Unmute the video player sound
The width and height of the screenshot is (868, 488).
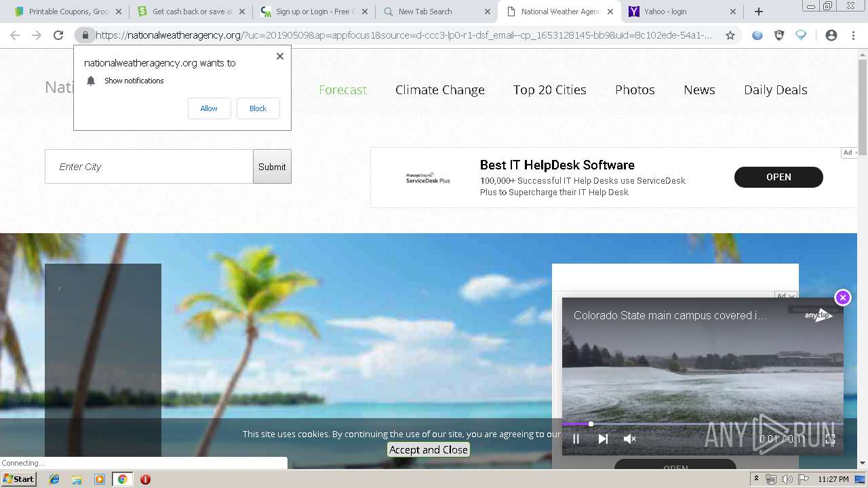pyautogui.click(x=629, y=439)
